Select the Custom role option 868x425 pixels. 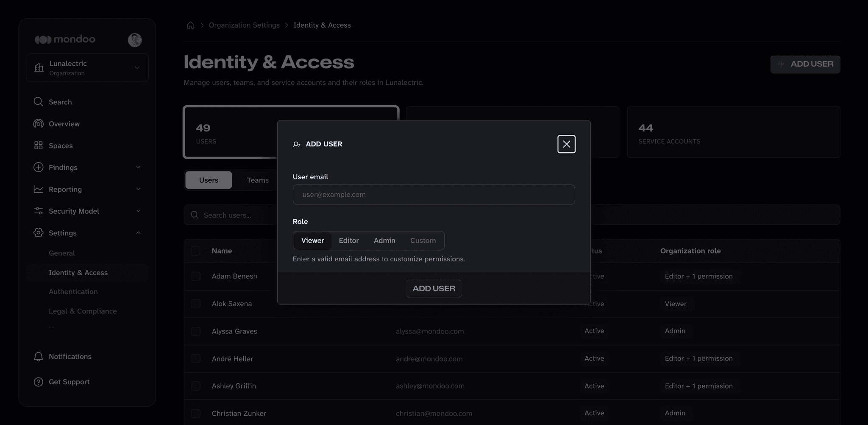pyautogui.click(x=423, y=240)
